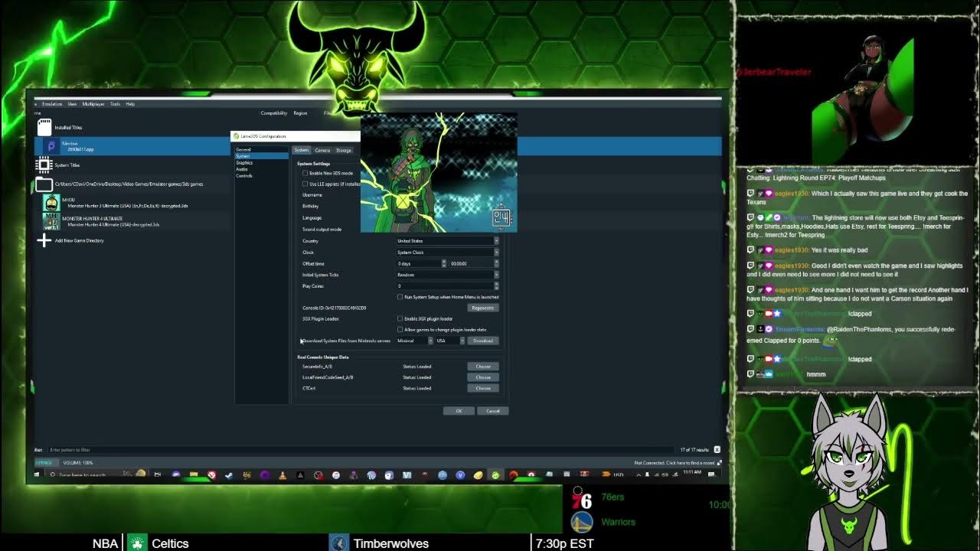Screen dimensions: 980x551
Task: Open the View menu
Action: pos(72,104)
